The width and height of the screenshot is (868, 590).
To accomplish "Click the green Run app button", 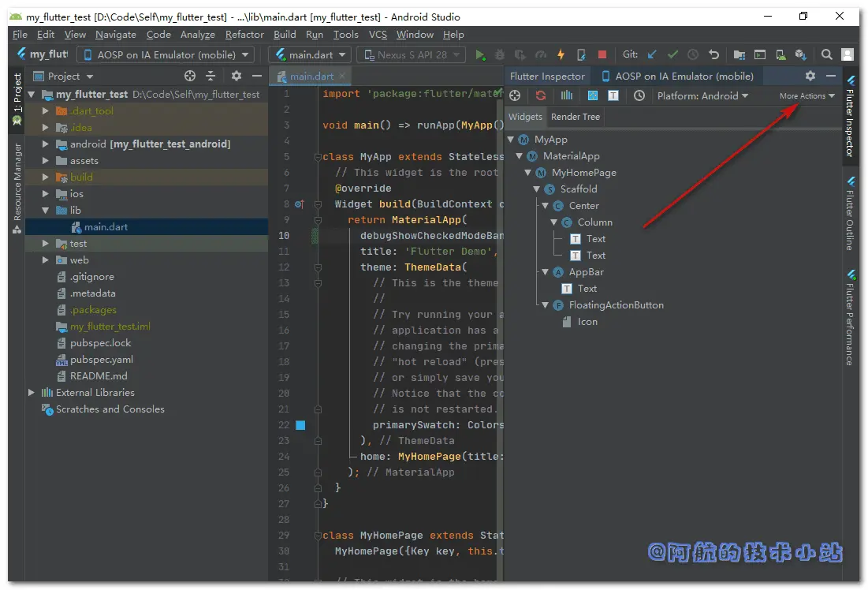I will click(x=480, y=55).
